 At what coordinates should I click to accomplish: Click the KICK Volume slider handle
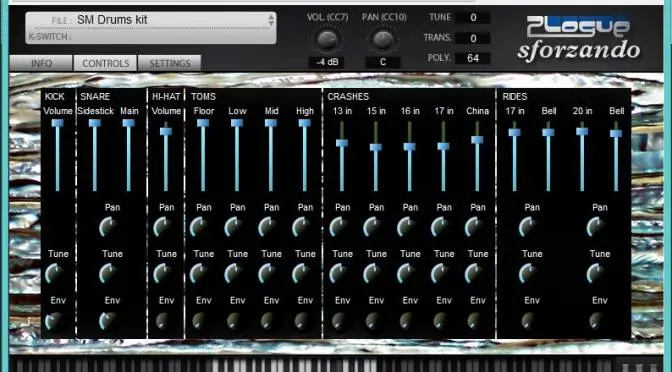(57, 123)
